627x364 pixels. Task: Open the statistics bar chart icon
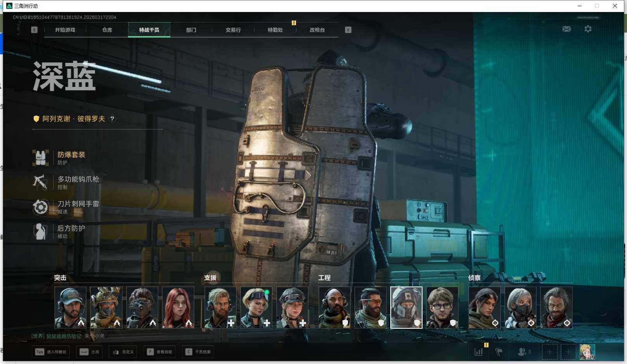click(479, 352)
